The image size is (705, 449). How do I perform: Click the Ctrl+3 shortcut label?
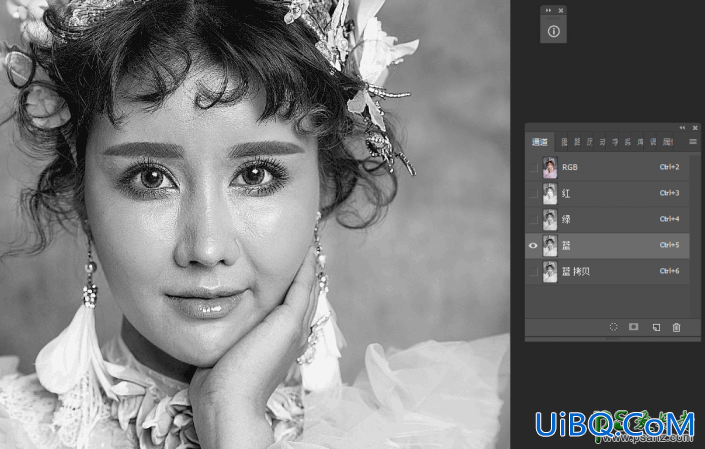click(669, 193)
